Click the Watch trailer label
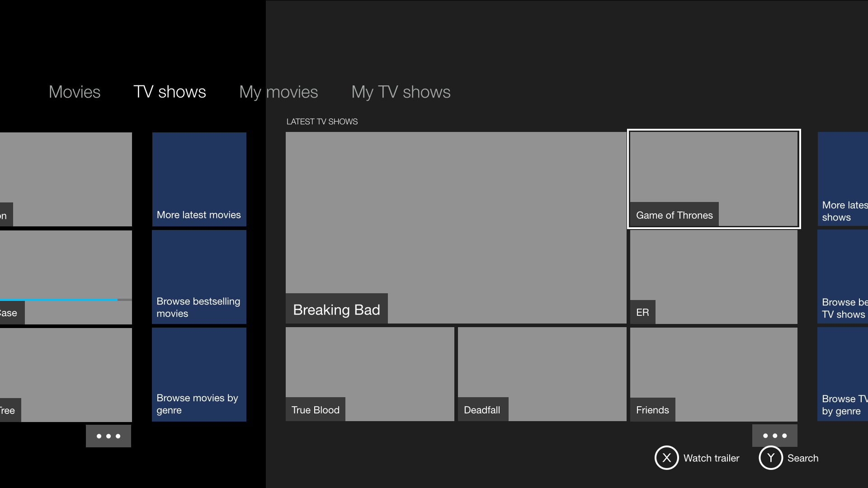Viewport: 868px width, 488px height. click(x=711, y=458)
